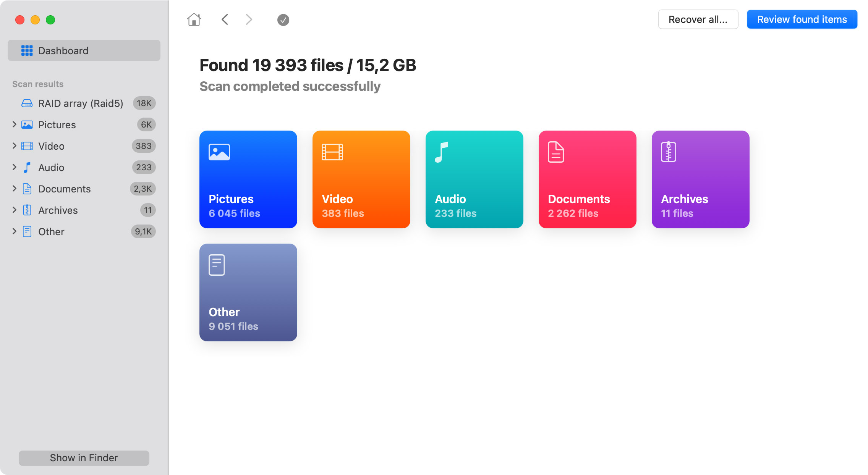Click Show in Finder button
868x475 pixels.
(84, 457)
